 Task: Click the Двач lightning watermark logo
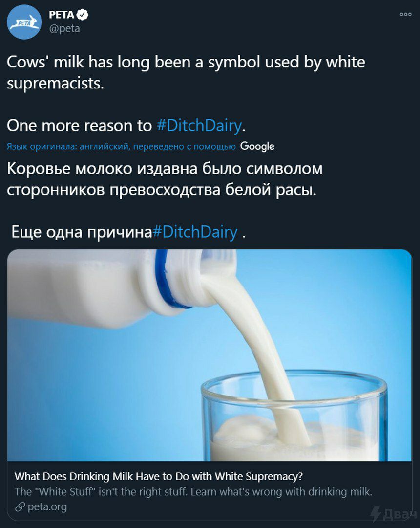(x=393, y=514)
